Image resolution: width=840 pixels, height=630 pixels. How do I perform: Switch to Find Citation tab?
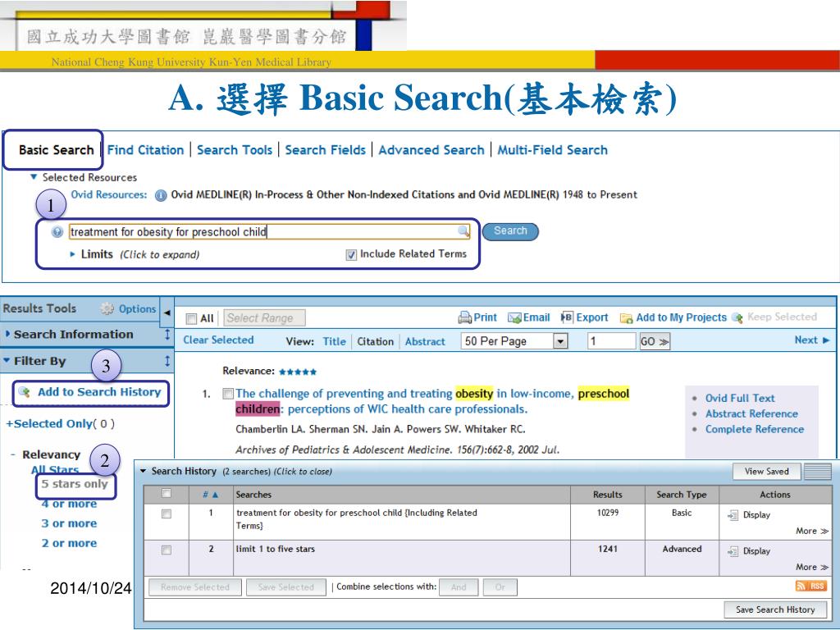coord(145,150)
